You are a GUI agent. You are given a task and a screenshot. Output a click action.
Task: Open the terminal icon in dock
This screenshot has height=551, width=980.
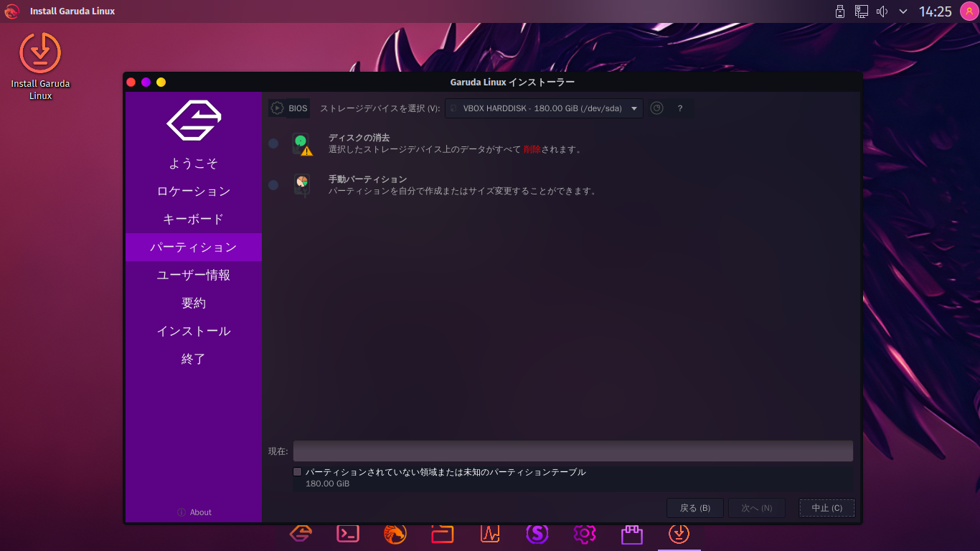[x=348, y=533]
